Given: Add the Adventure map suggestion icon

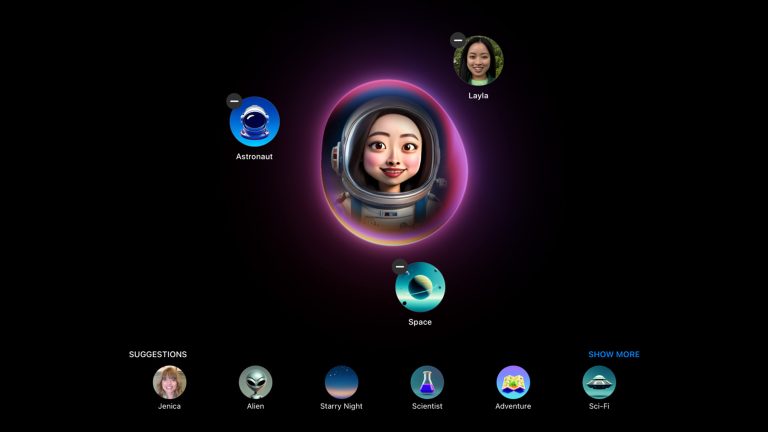Looking at the screenshot, I should (513, 382).
